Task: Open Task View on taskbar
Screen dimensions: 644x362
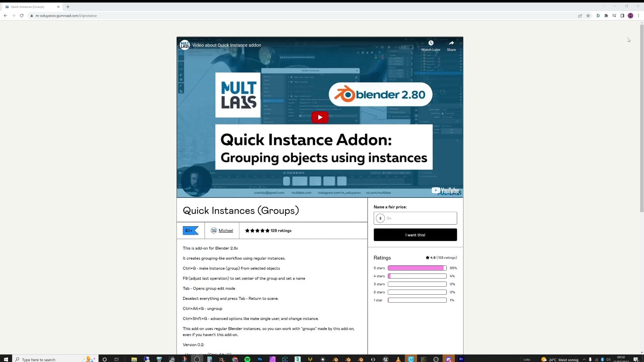Action: point(117,359)
